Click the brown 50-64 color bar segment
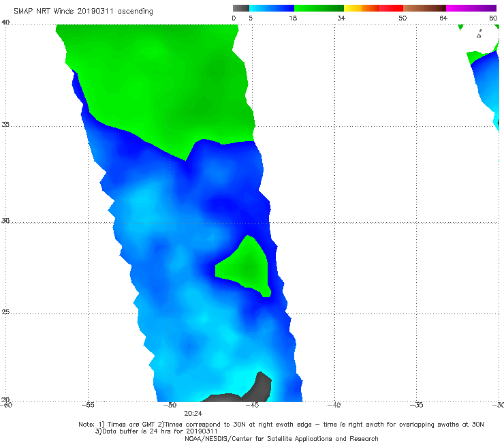 [x=424, y=8]
